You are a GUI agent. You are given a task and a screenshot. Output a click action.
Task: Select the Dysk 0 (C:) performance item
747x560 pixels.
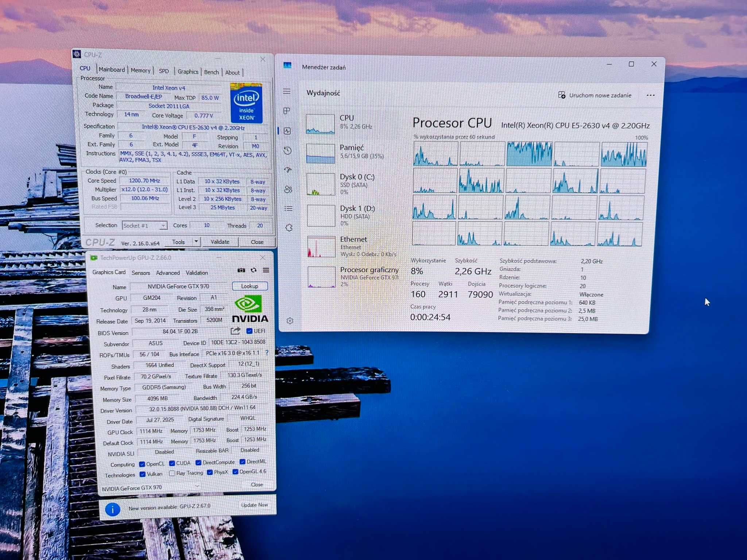[352, 184]
